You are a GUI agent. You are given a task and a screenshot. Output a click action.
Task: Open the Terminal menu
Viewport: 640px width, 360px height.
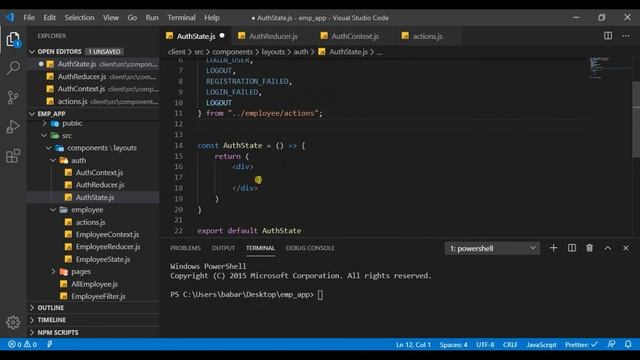pyautogui.click(x=181, y=18)
